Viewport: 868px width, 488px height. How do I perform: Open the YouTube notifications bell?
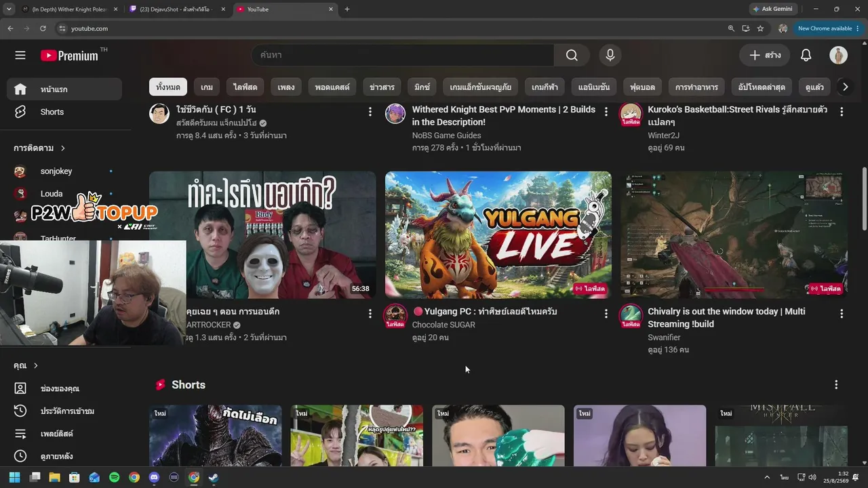806,55
